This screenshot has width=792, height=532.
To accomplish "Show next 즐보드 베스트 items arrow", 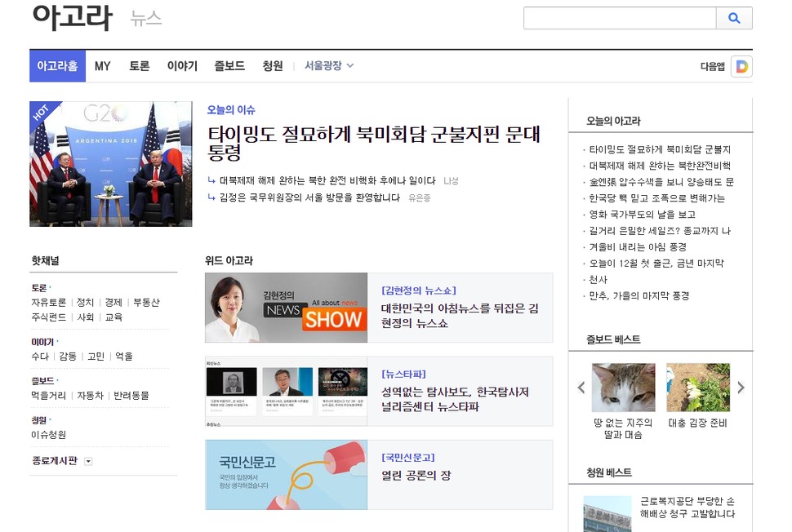I will [741, 388].
